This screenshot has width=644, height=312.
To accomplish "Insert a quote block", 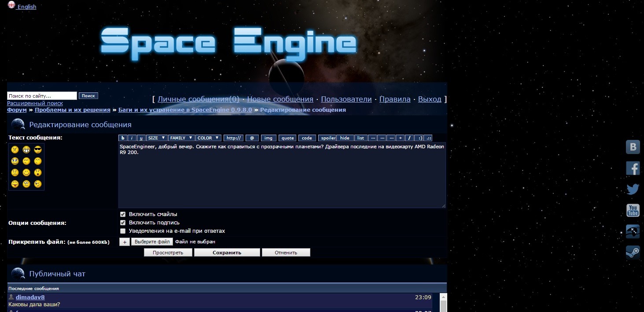I will (x=287, y=138).
